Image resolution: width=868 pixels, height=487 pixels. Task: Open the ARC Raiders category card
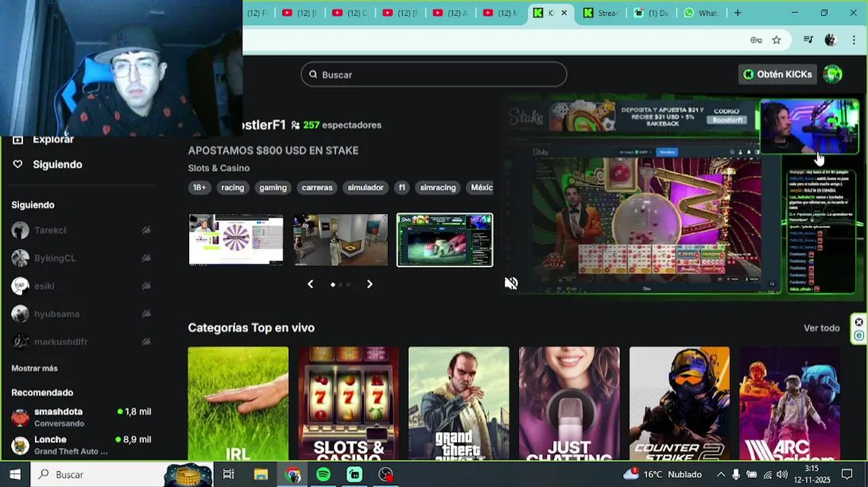click(x=790, y=404)
